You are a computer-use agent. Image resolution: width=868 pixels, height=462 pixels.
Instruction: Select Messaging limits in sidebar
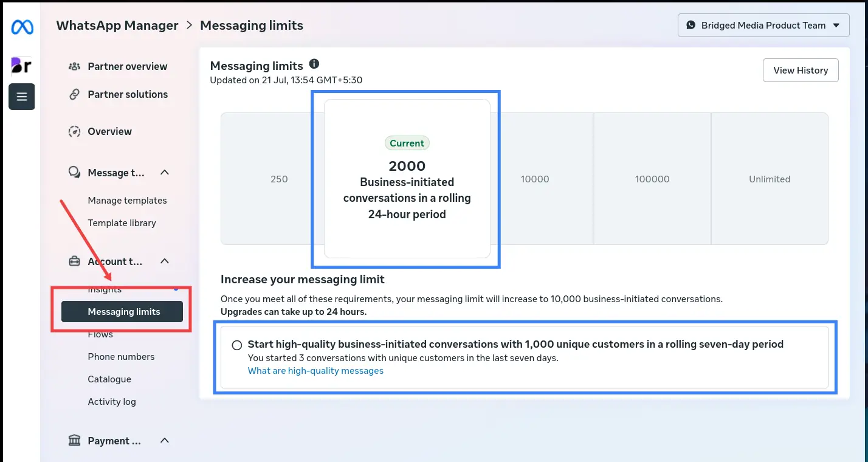122,312
